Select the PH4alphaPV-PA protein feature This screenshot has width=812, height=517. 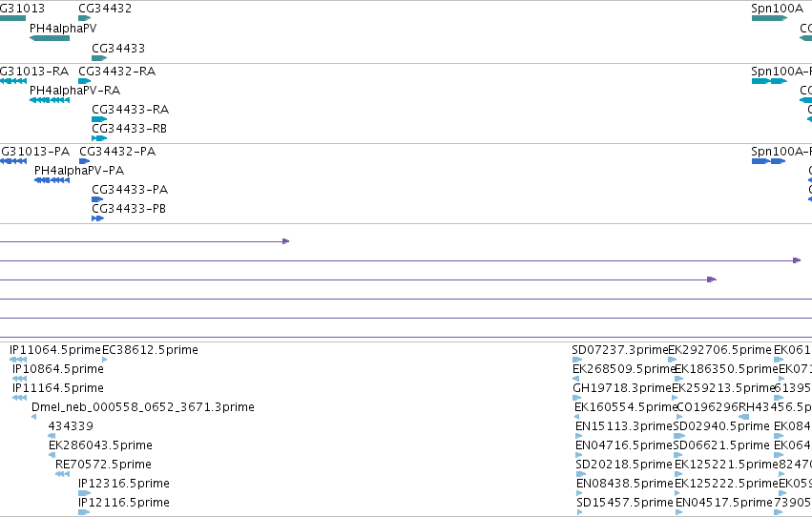52,180
